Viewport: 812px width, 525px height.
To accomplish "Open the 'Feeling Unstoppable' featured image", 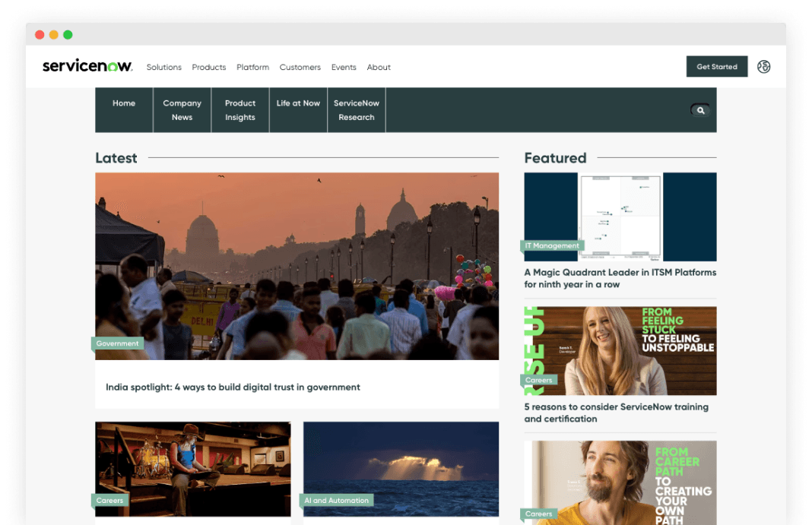I will 620,351.
